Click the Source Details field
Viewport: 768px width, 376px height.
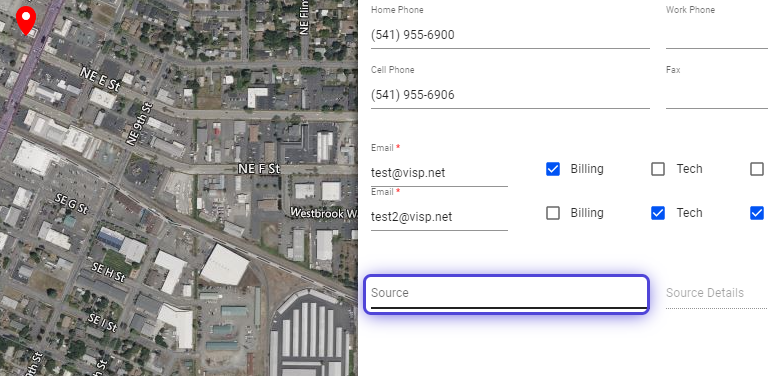point(717,293)
